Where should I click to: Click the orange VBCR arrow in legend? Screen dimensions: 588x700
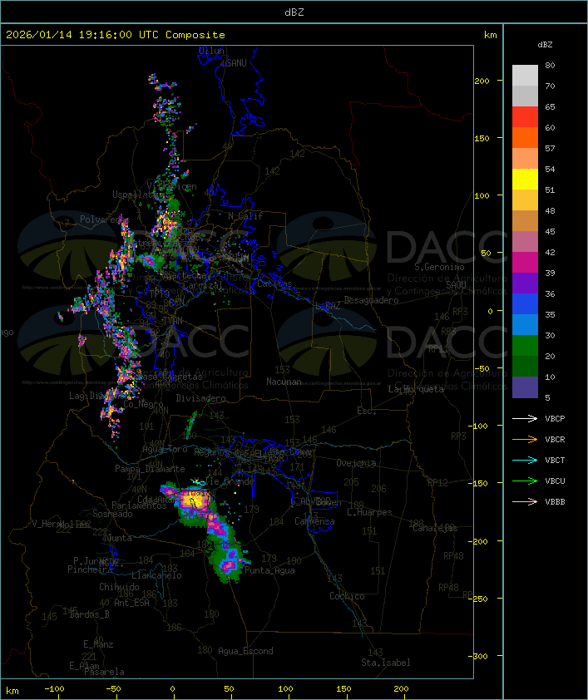[x=525, y=439]
